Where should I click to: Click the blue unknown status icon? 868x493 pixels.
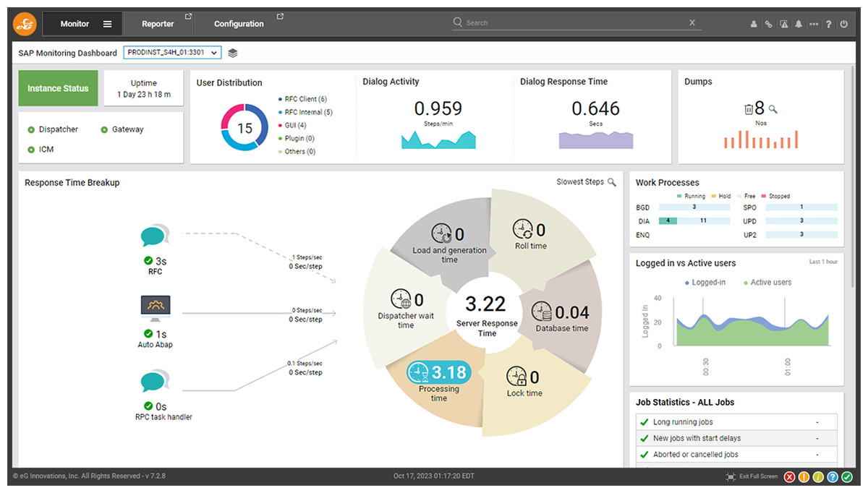click(x=833, y=476)
